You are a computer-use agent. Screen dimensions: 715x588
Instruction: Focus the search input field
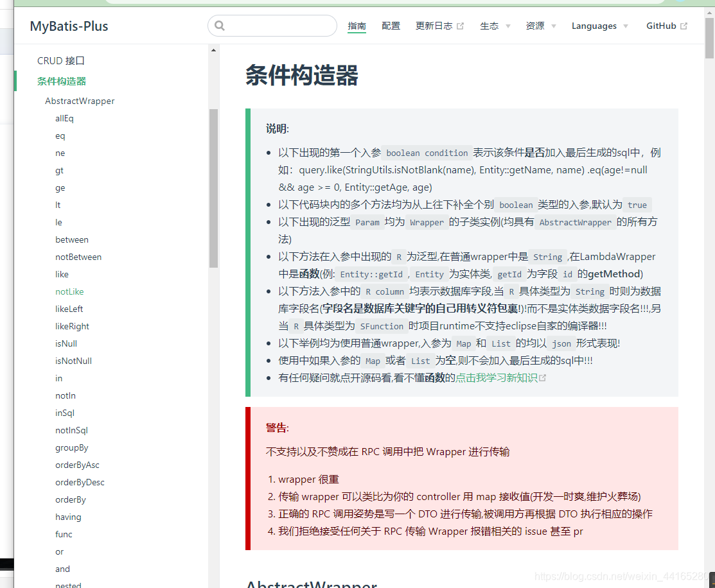(x=272, y=26)
